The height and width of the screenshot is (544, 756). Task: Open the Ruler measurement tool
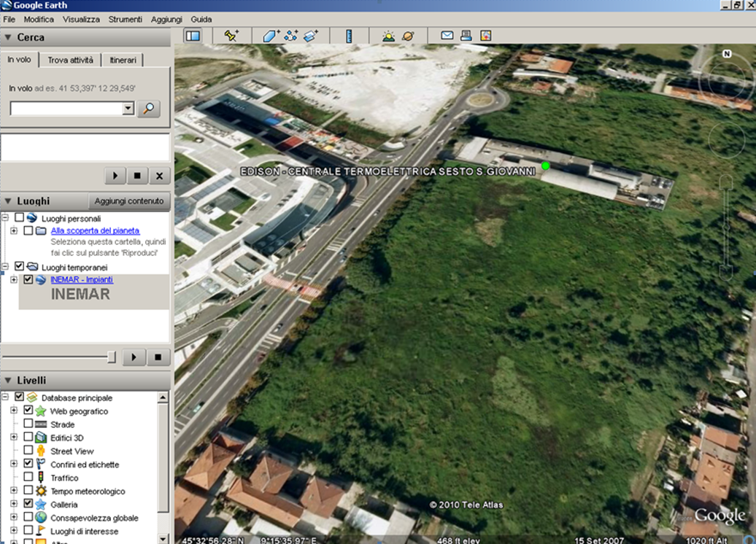[x=349, y=36]
